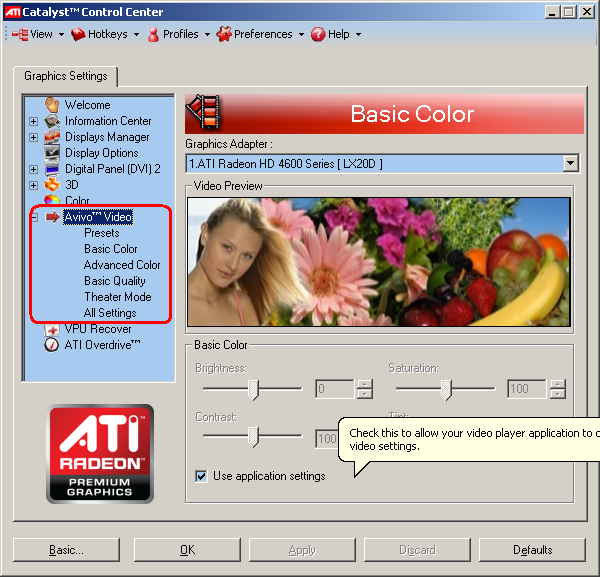This screenshot has width=600, height=577.
Task: Open the Profiles menu dropdown arrow
Action: click(x=207, y=34)
